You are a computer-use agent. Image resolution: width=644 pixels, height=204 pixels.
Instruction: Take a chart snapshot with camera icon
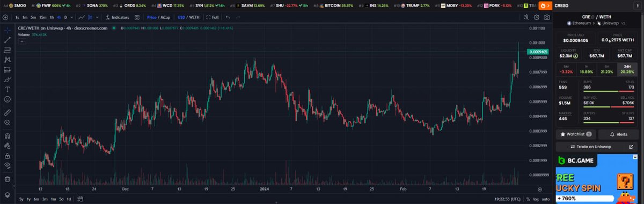[x=546, y=17]
